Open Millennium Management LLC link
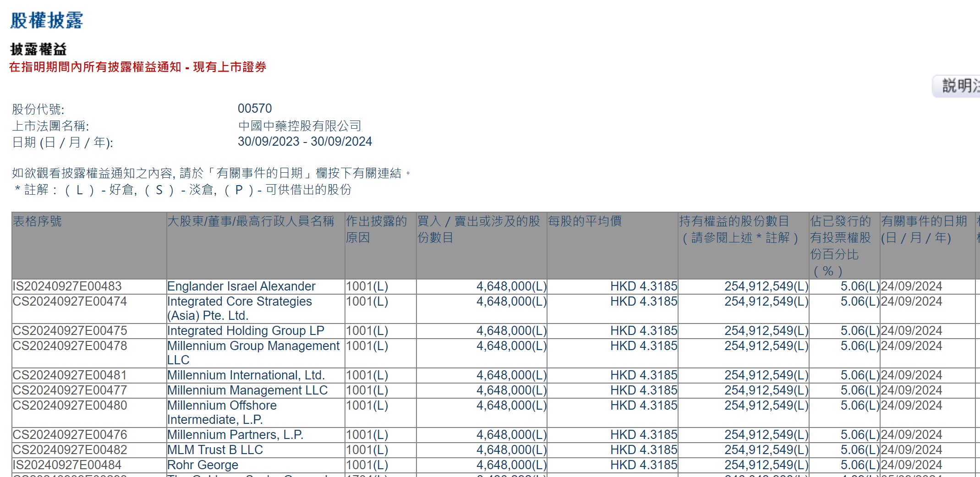Image resolution: width=980 pixels, height=477 pixels. coord(247,390)
